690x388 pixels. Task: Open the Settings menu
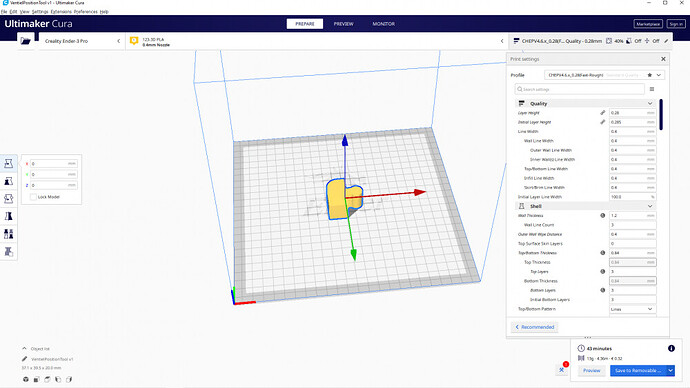tap(40, 12)
